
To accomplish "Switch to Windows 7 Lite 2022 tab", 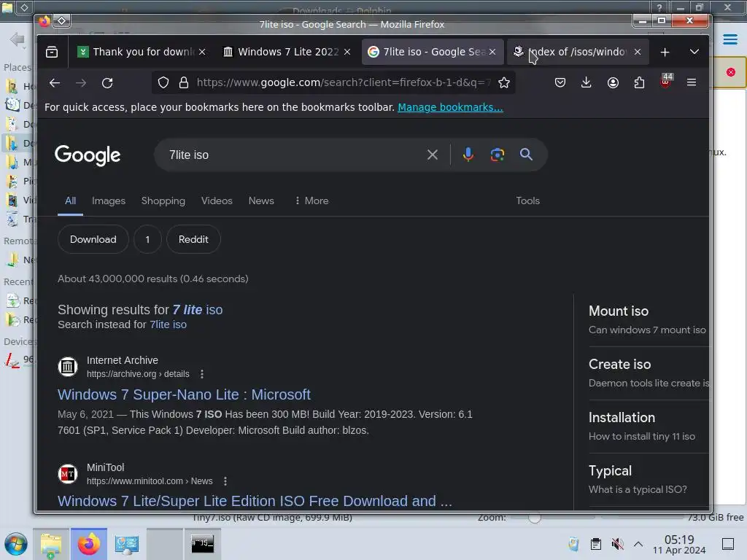I will [287, 52].
